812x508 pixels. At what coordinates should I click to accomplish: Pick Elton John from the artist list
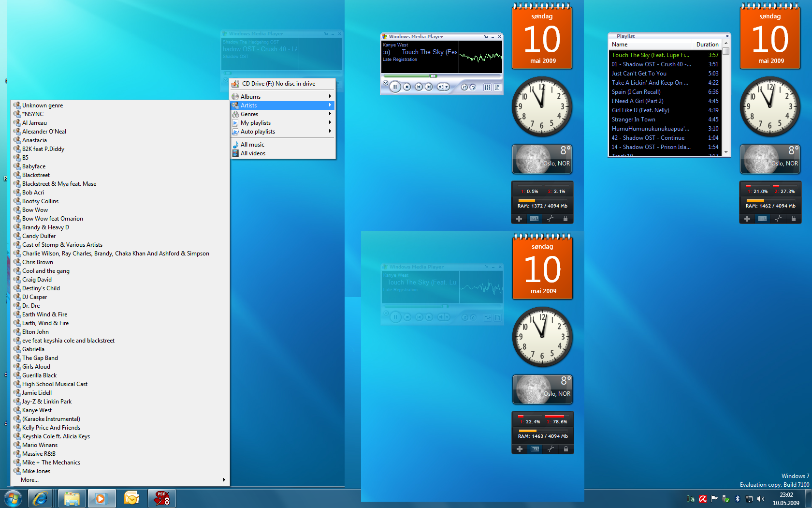120,332
